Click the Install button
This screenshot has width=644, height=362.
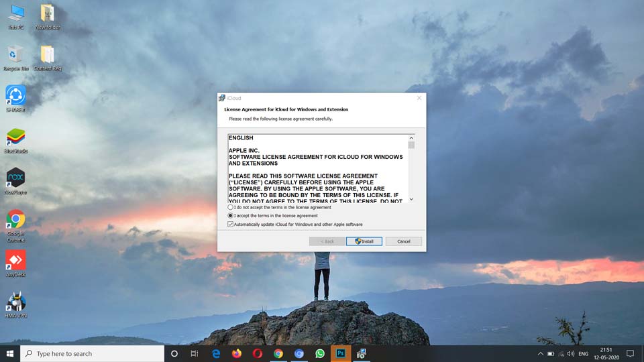[x=364, y=241]
